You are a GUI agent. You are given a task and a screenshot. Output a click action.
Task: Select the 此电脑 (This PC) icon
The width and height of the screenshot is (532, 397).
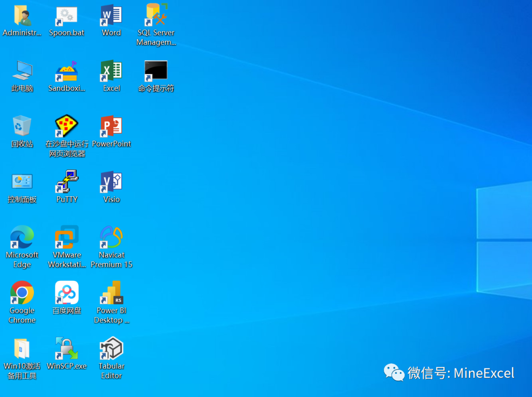(22, 71)
